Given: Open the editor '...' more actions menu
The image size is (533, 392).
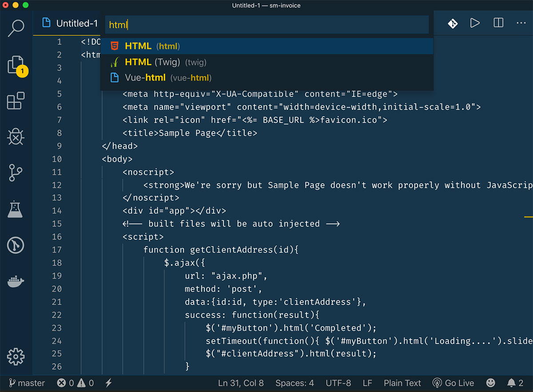Looking at the screenshot, I should 521,23.
